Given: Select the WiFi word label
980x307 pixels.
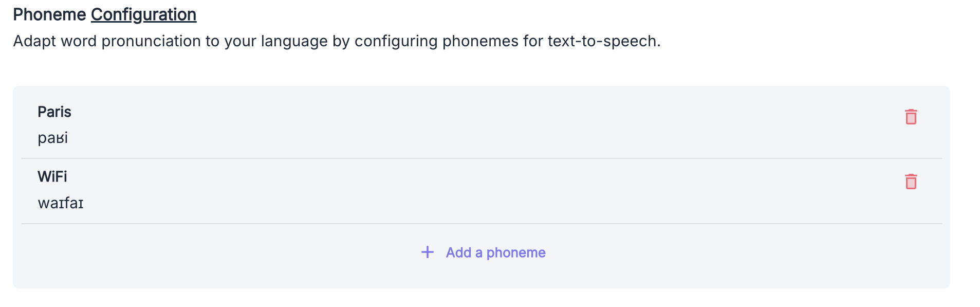Looking at the screenshot, I should tap(52, 176).
